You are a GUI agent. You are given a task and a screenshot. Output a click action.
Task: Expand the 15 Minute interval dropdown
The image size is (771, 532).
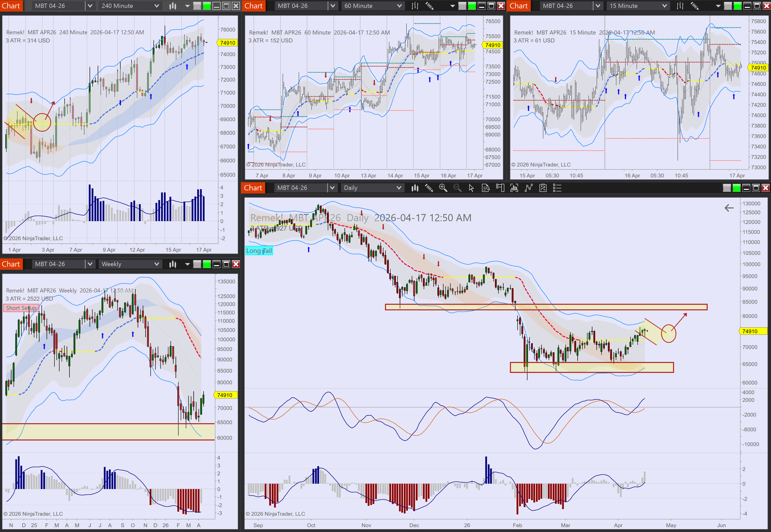point(664,6)
